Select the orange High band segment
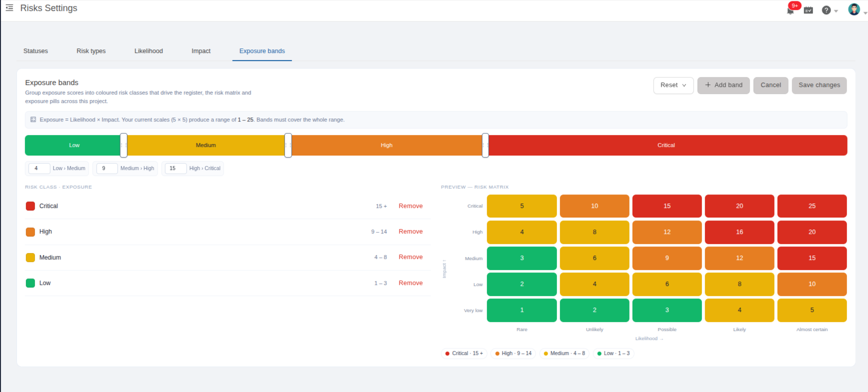The width and height of the screenshot is (868, 392). click(386, 145)
